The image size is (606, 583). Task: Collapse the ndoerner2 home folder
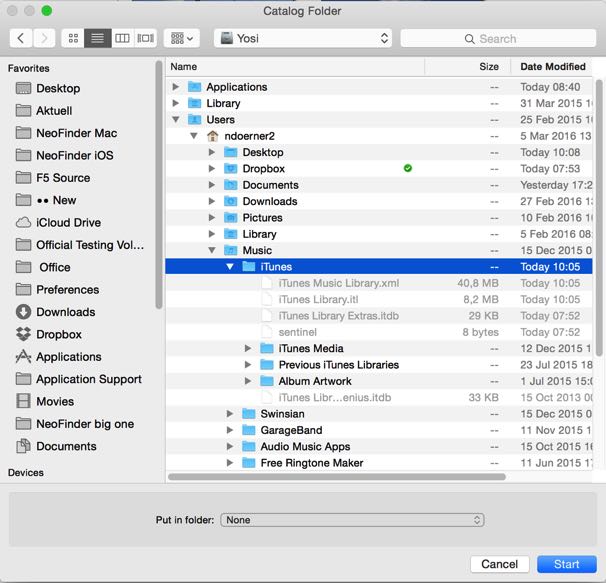click(194, 136)
